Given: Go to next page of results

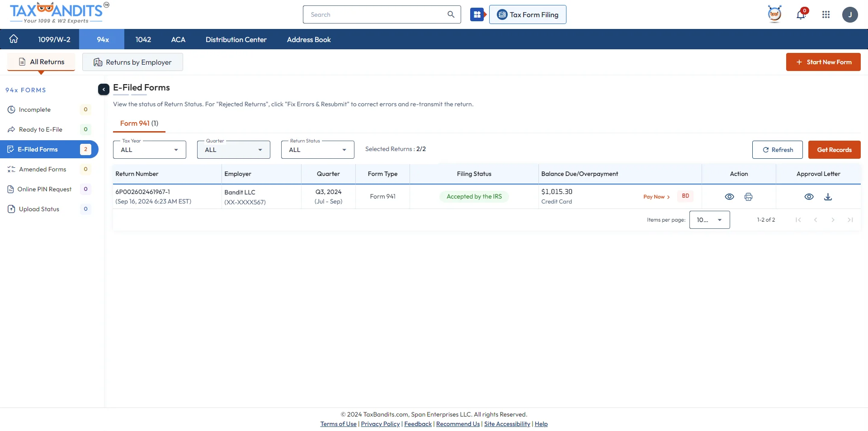Looking at the screenshot, I should pyautogui.click(x=833, y=220).
